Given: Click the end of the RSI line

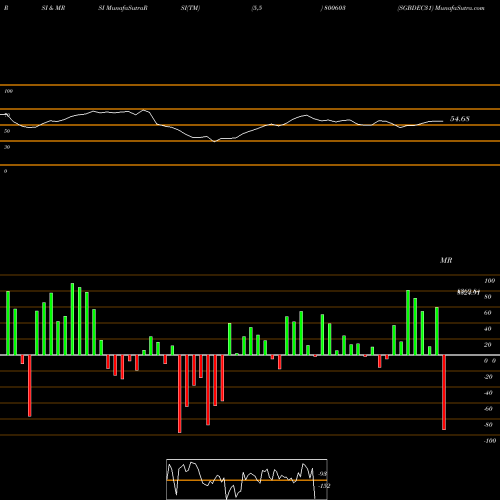Looking at the screenshot, I should (443, 121).
